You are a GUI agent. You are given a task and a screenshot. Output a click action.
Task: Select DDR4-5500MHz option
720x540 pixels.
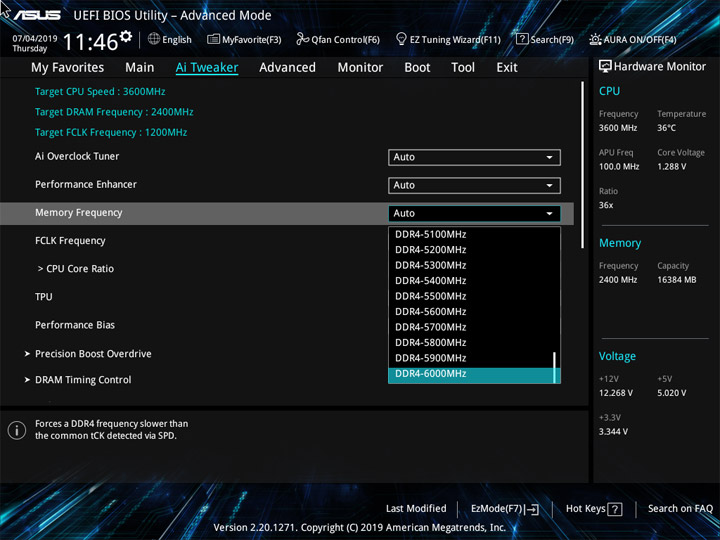click(471, 296)
